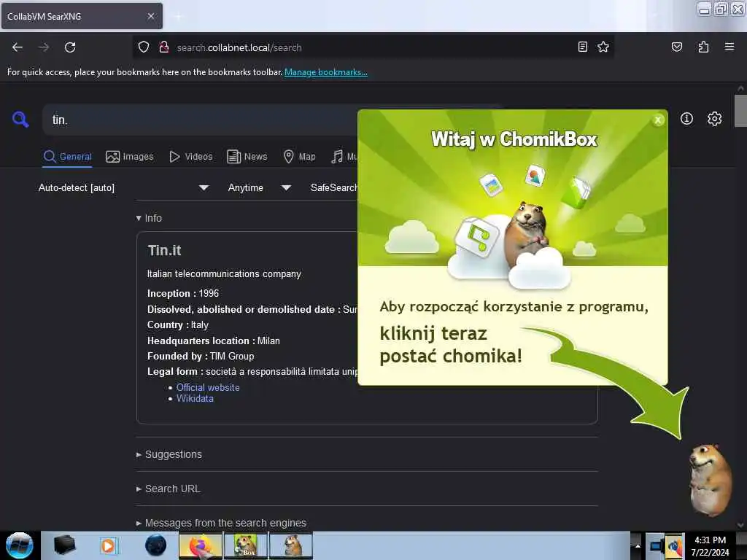This screenshot has height=560, width=747.
Task: Click the monitor icon in system tray
Action: coord(656,546)
